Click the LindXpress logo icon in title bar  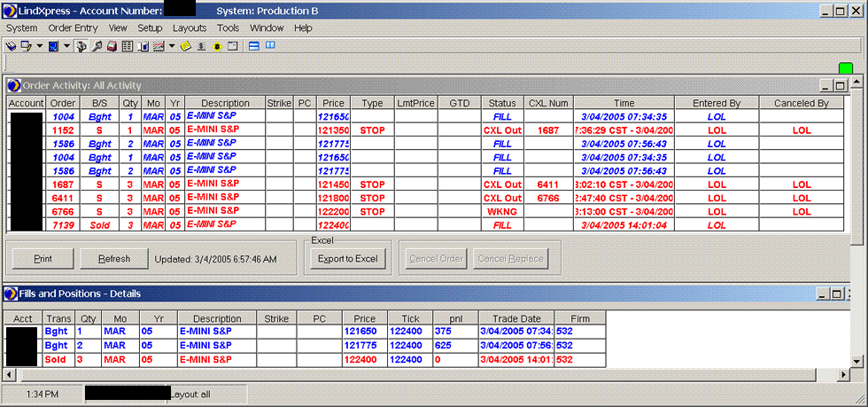click(x=10, y=12)
